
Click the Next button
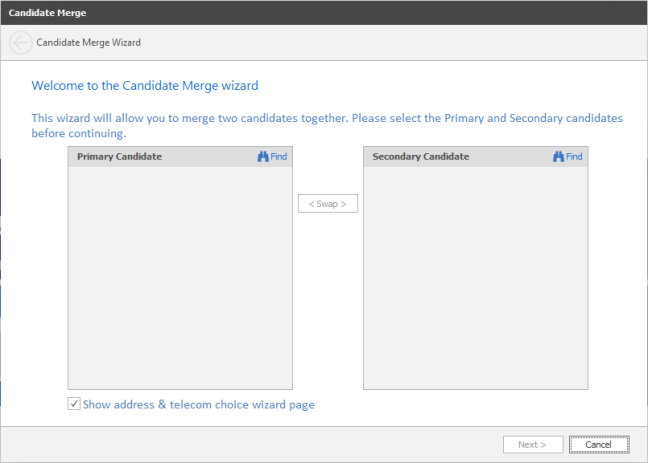pos(531,444)
